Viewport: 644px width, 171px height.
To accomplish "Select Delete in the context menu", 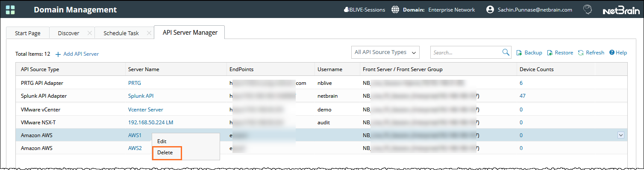I will point(165,153).
